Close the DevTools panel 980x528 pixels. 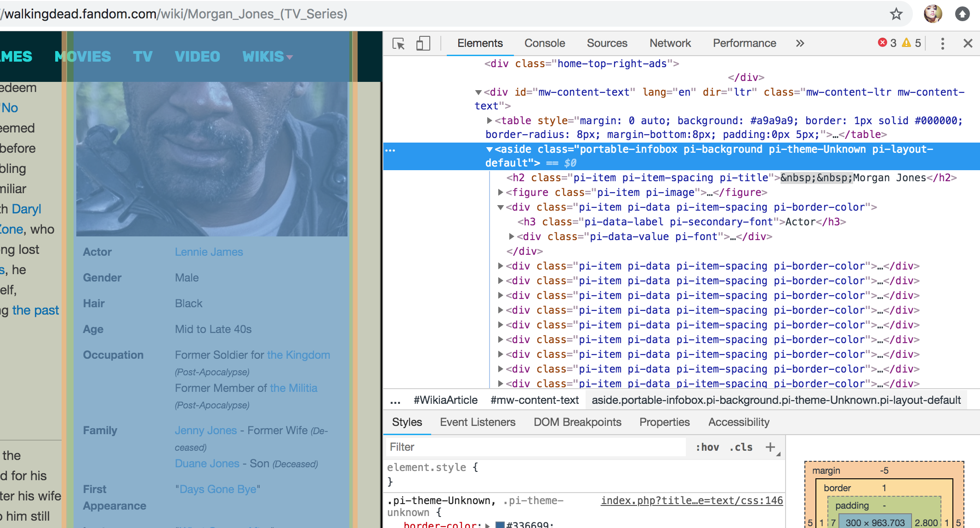(x=968, y=43)
